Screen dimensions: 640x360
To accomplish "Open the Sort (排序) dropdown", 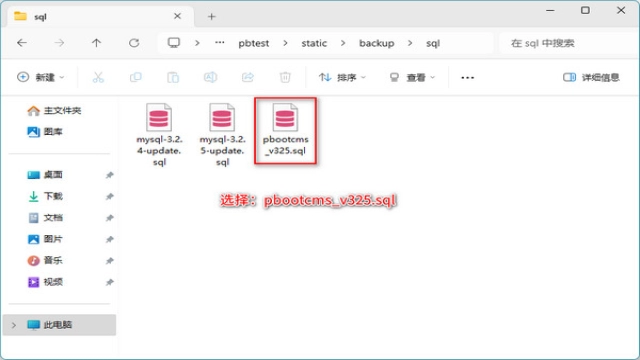I will click(342, 77).
